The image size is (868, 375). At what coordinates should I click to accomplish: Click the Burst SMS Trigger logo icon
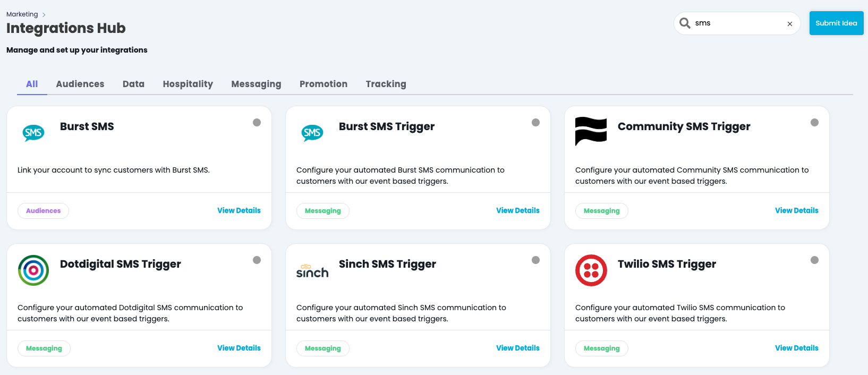[x=312, y=132]
